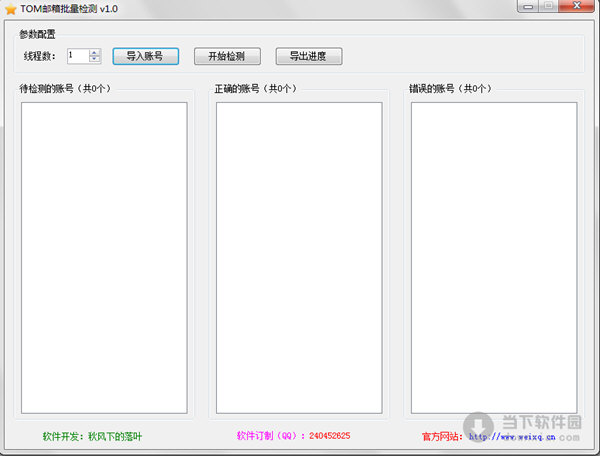Click the 待检测的账号（共0个） label
The height and width of the screenshot is (456, 600).
(x=65, y=89)
